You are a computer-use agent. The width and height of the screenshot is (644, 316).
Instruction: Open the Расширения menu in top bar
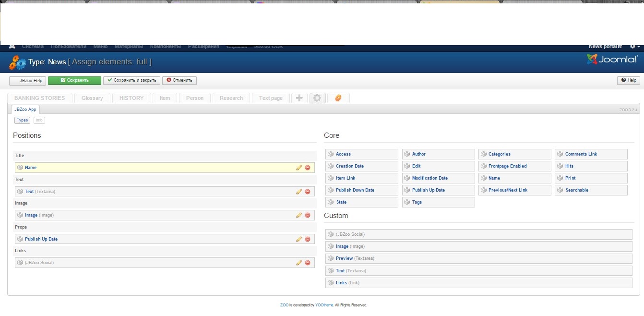point(203,47)
